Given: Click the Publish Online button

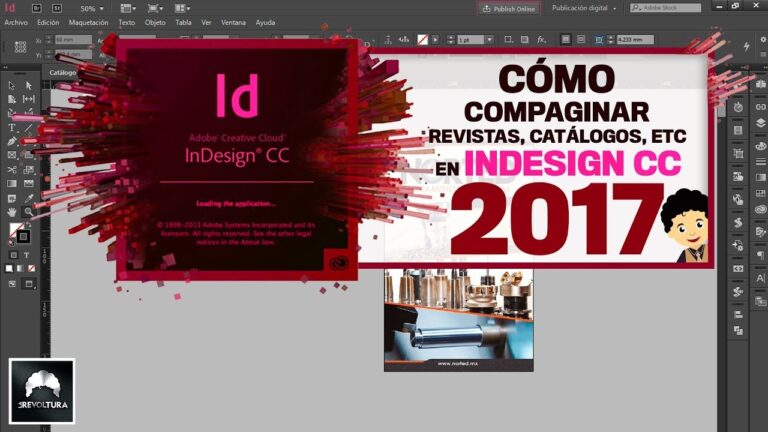Looking at the screenshot, I should (x=509, y=9).
